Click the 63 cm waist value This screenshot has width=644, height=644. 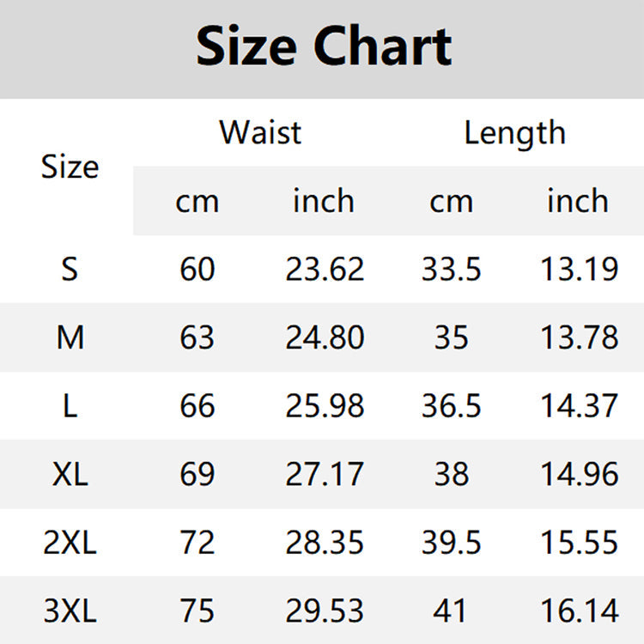tap(197, 337)
